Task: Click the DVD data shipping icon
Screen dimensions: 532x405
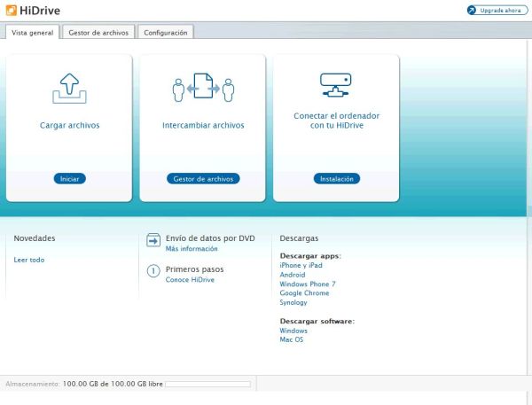Action: click(x=153, y=241)
